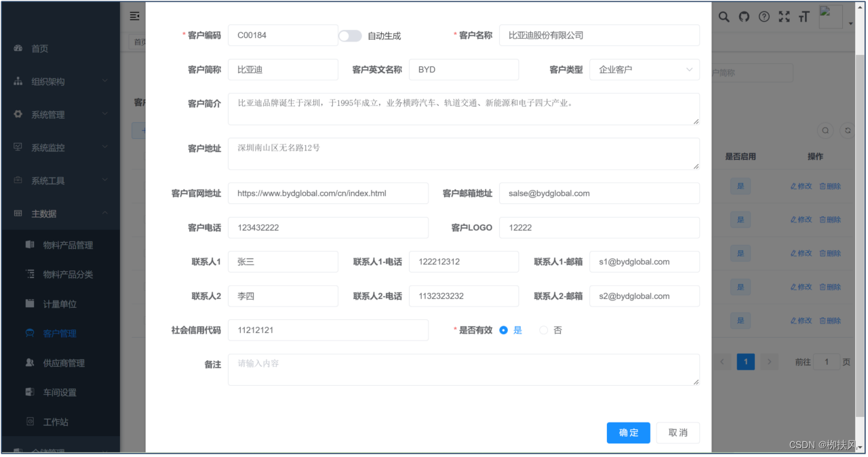Toggle fullscreen mode icon
Screen dimensions: 868x457
[785, 17]
